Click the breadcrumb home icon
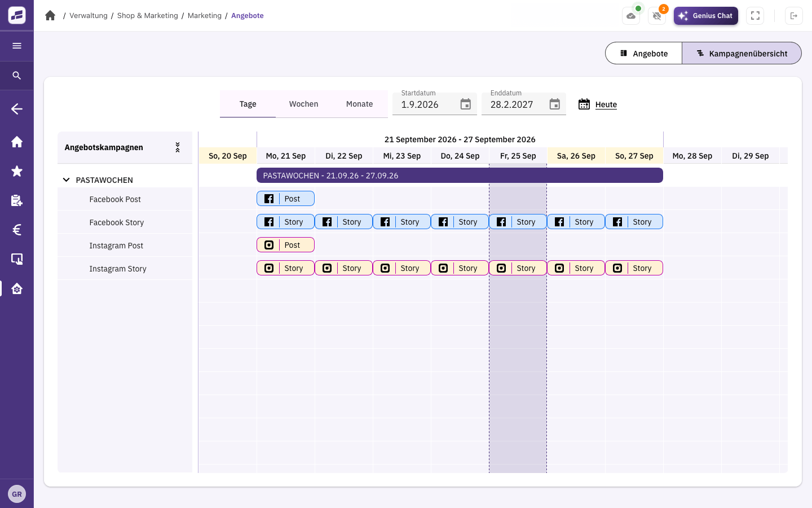The width and height of the screenshot is (812, 508). tap(50, 16)
